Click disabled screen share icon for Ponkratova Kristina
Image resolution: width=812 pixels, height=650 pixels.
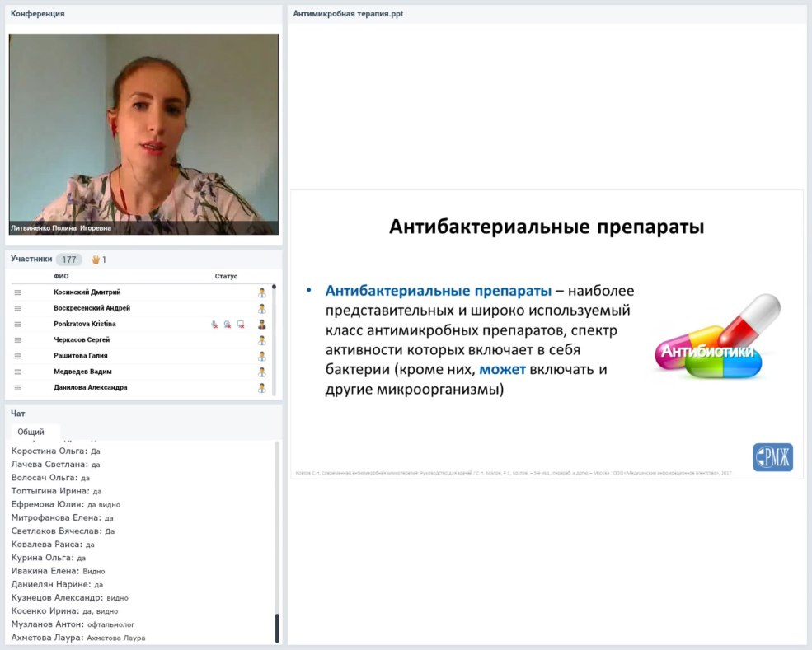pos(240,325)
